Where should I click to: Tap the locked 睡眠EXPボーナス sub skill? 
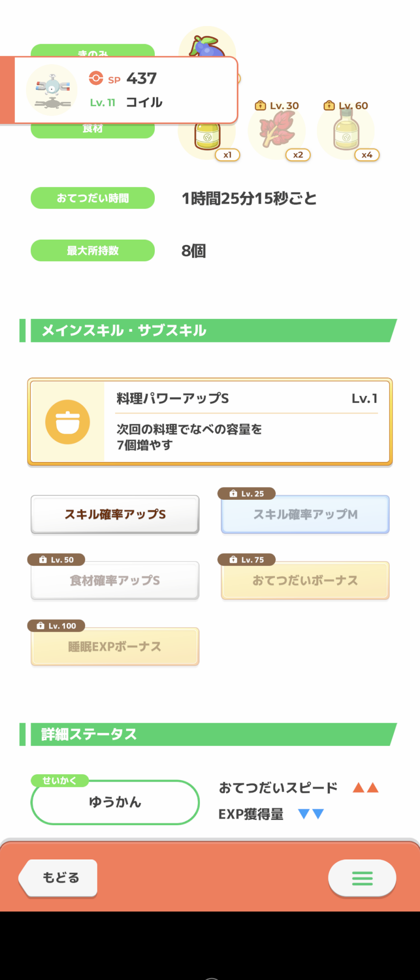point(115,646)
